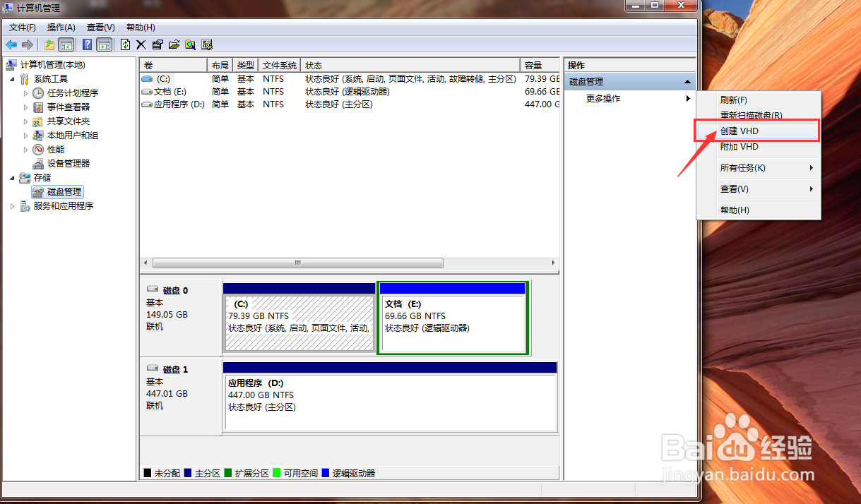Click the 磁盘 0 disk label panel
This screenshot has width=861, height=504.
pos(180,317)
